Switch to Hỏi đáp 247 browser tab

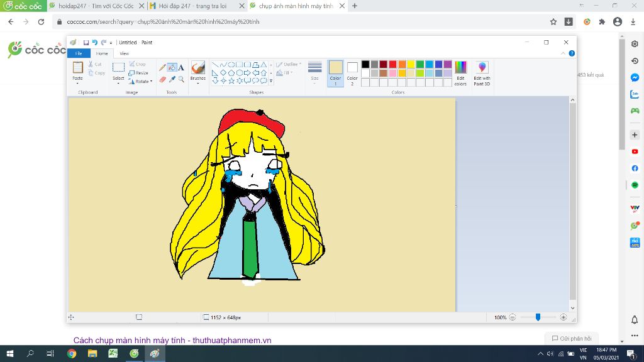tap(192, 6)
